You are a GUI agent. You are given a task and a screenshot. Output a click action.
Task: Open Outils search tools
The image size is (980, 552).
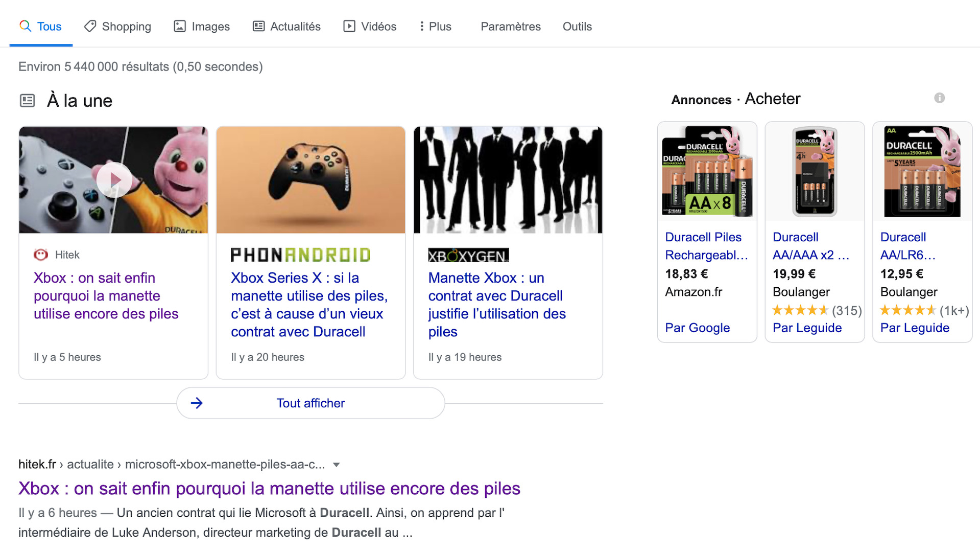point(577,26)
